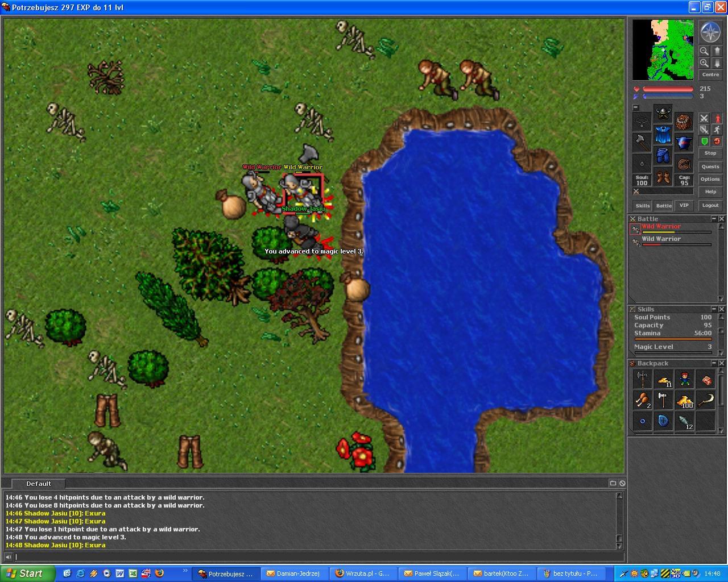Screen dimensions: 728x582
Task: Enable defensive green shield fight mode
Action: (x=704, y=142)
